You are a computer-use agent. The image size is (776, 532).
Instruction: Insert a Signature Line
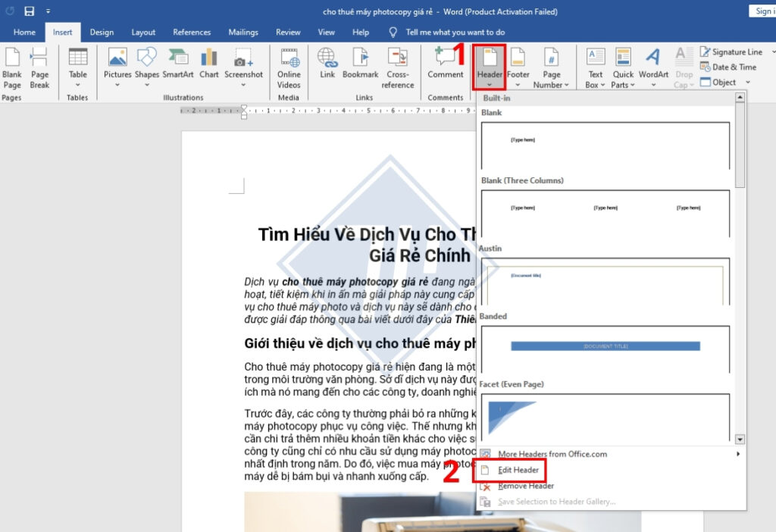click(x=731, y=52)
